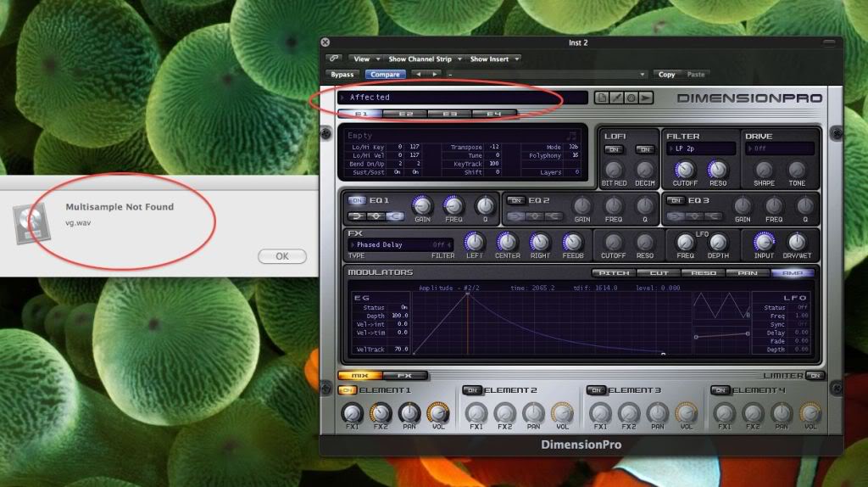Toggle EQ 2 ON switch
The width and height of the screenshot is (868, 487).
[x=516, y=200]
